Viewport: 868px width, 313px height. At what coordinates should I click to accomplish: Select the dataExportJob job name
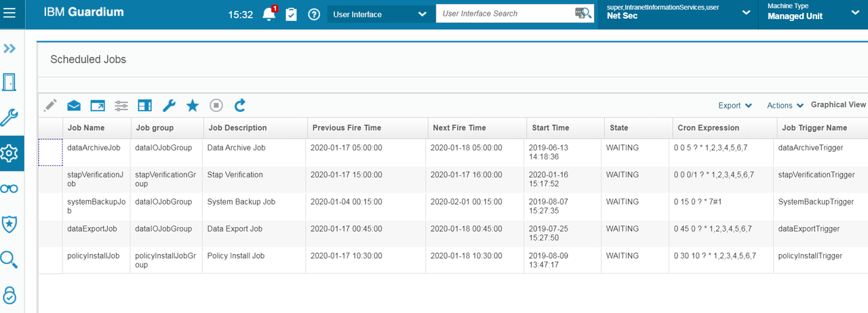click(x=92, y=228)
